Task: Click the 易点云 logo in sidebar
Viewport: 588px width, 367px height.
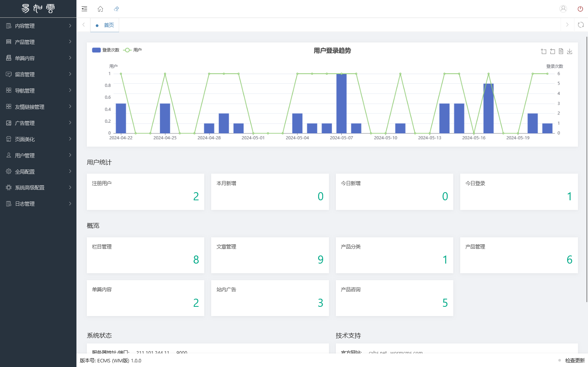Action: click(38, 8)
